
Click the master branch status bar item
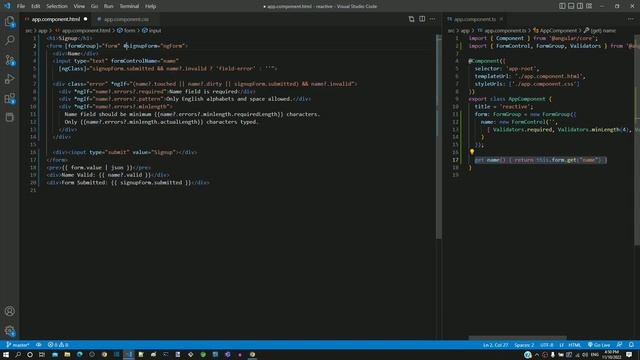tap(18, 345)
